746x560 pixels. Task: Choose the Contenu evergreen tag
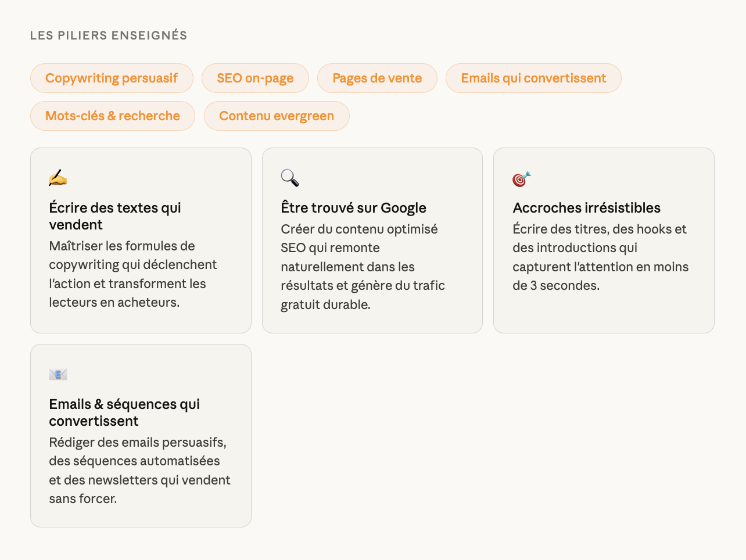[x=277, y=116]
